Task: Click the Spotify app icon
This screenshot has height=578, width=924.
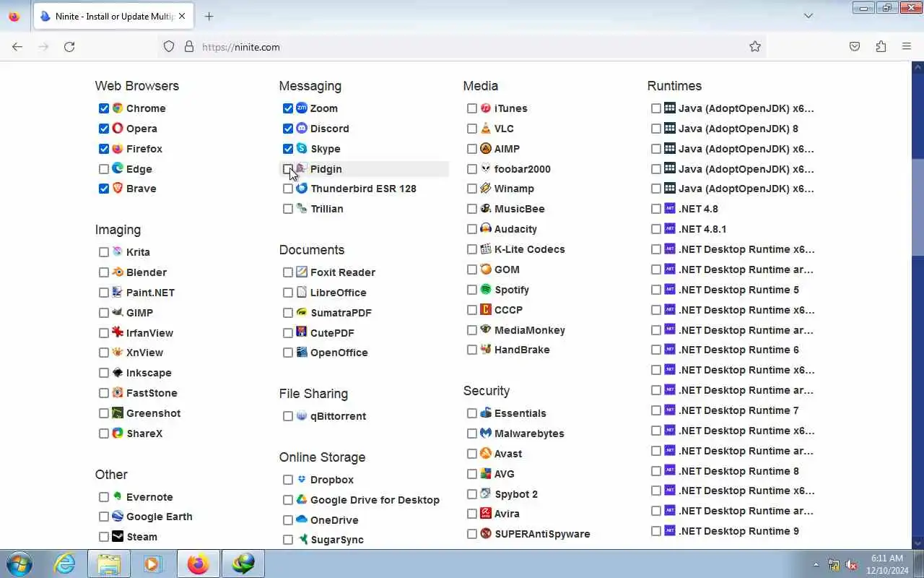Action: point(486,289)
